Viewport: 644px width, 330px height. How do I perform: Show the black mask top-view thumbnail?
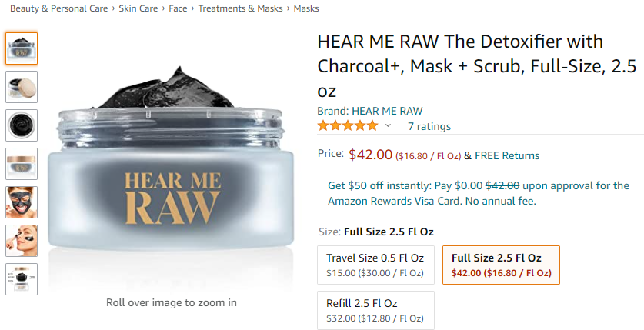click(22, 125)
